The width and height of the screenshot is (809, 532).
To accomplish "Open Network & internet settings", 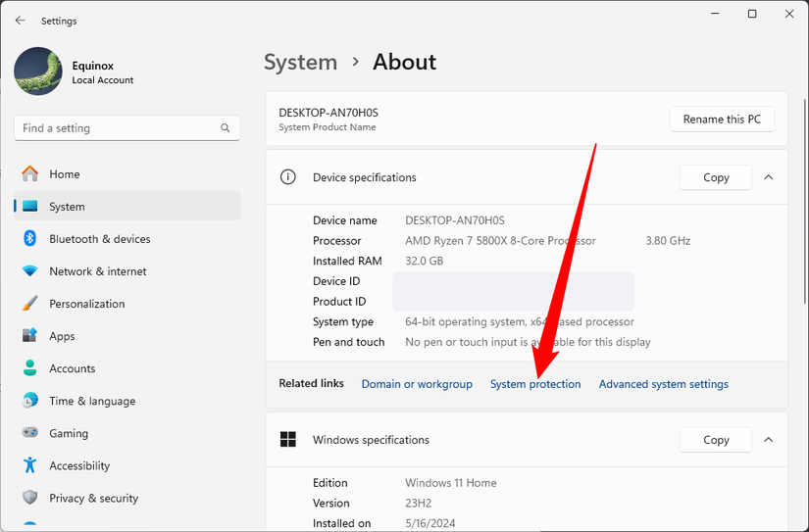I will [126, 271].
